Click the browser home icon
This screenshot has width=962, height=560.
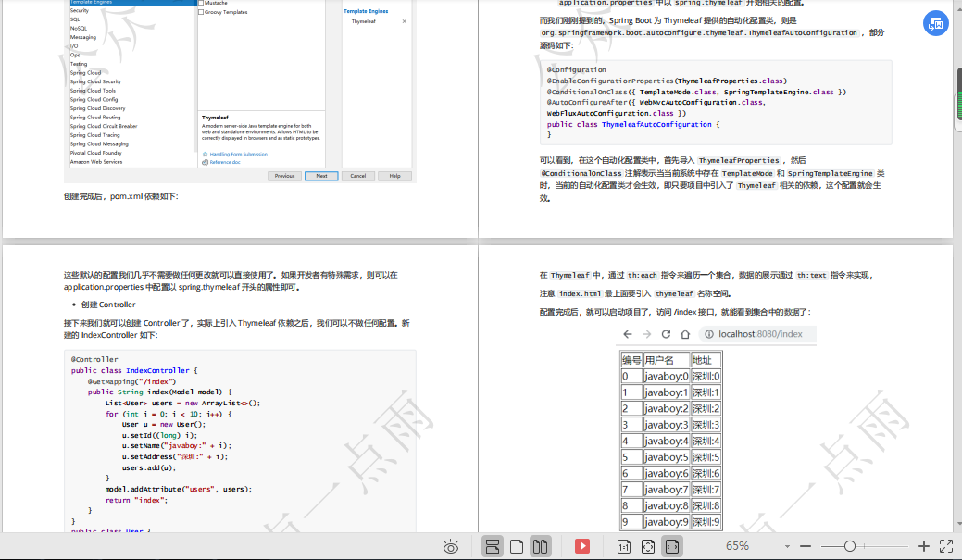click(x=685, y=334)
